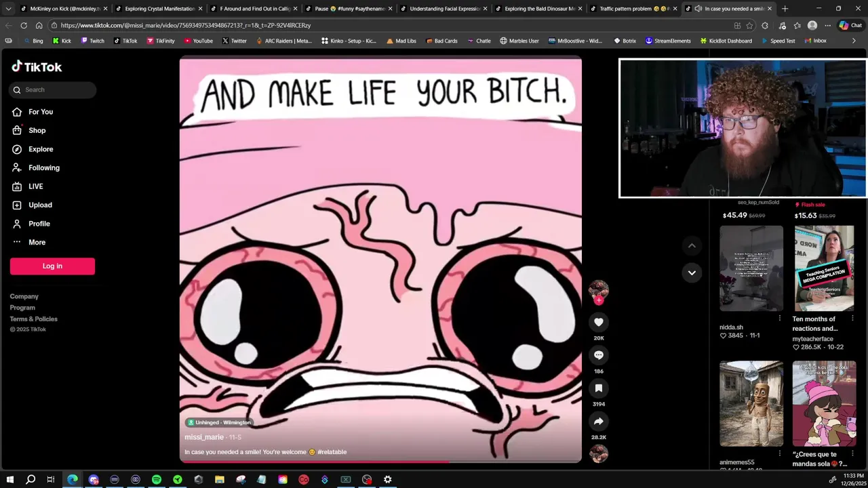Open Settings gear in the taskbar

(x=387, y=479)
